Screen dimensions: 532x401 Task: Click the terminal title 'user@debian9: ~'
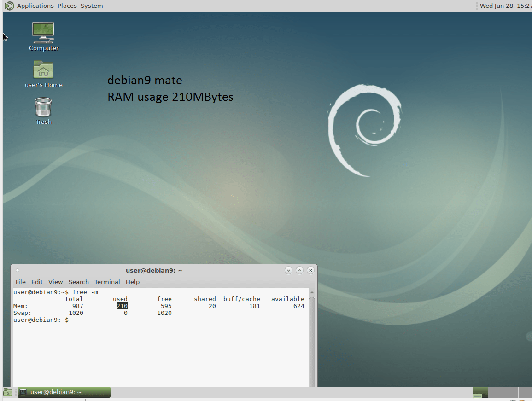pos(154,270)
